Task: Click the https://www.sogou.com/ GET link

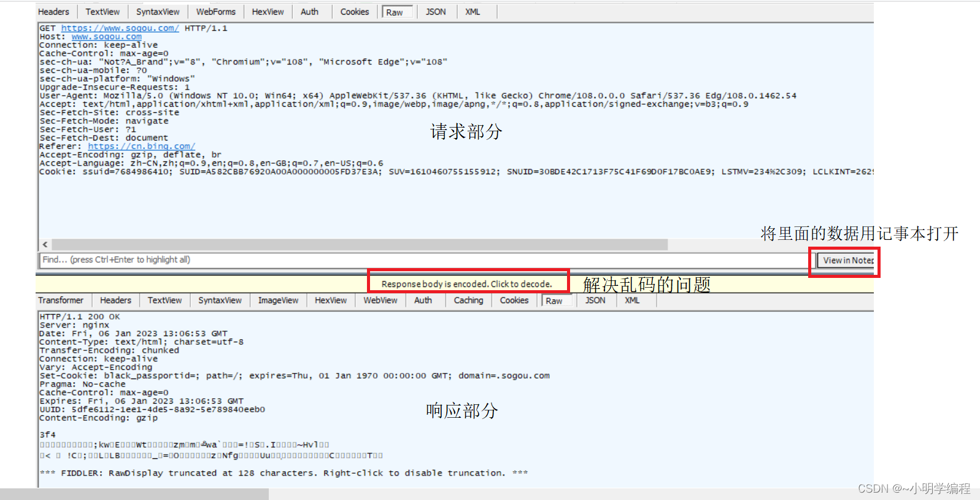Action: [120, 28]
